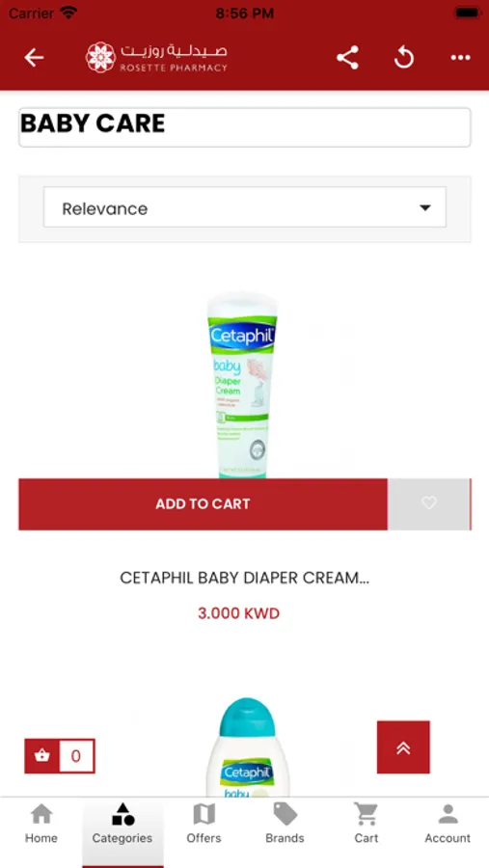The width and height of the screenshot is (489, 868).
Task: Click the Rosette Pharmacy logo
Action: click(x=156, y=58)
